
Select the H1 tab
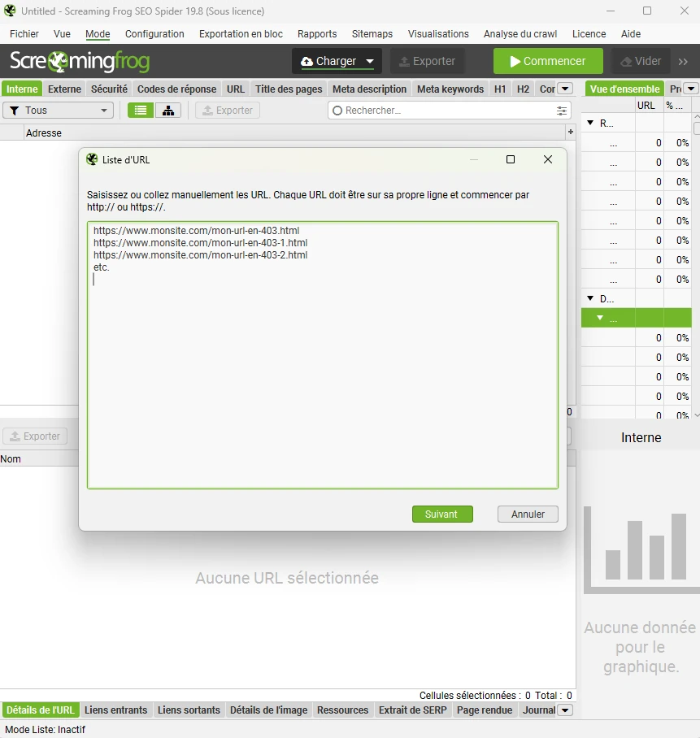(500, 89)
